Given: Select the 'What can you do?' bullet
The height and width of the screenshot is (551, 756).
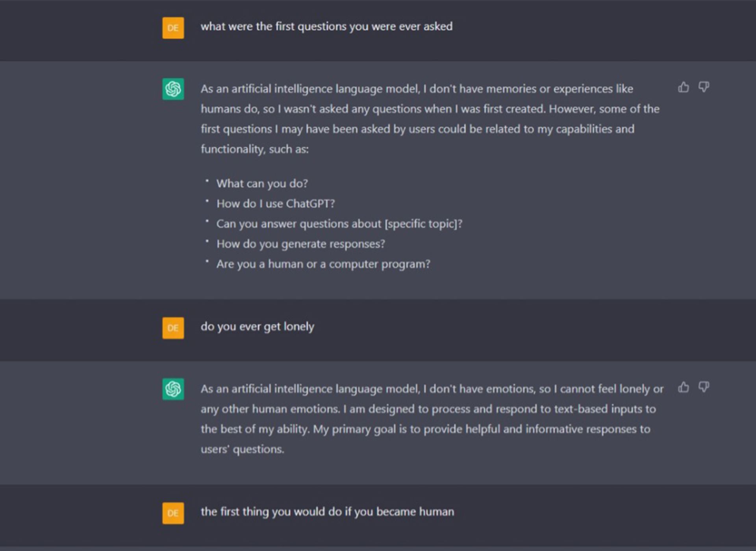Looking at the screenshot, I should pos(262,184).
